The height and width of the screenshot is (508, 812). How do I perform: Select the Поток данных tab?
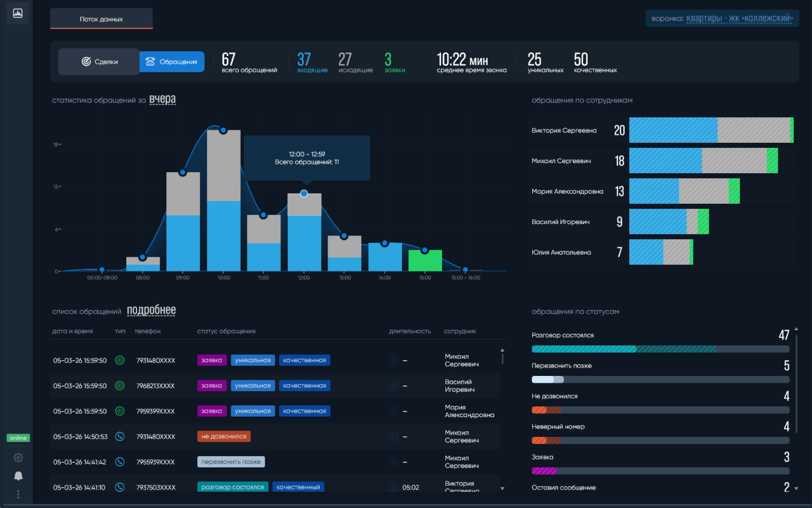[x=101, y=19]
